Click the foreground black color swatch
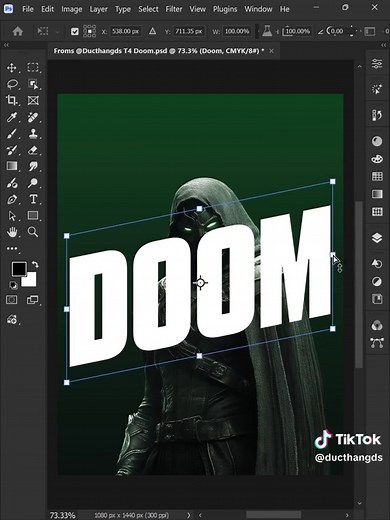This screenshot has height=520, width=390. (18, 268)
